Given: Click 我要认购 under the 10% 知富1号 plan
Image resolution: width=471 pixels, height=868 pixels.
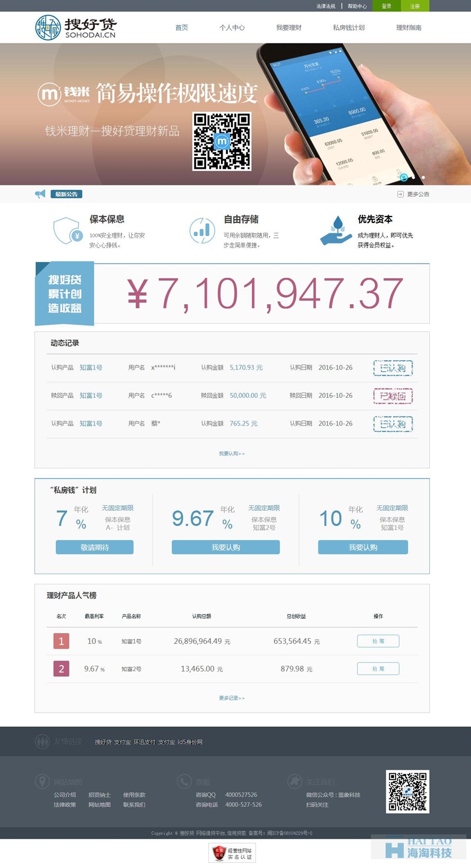Looking at the screenshot, I should point(363,547).
